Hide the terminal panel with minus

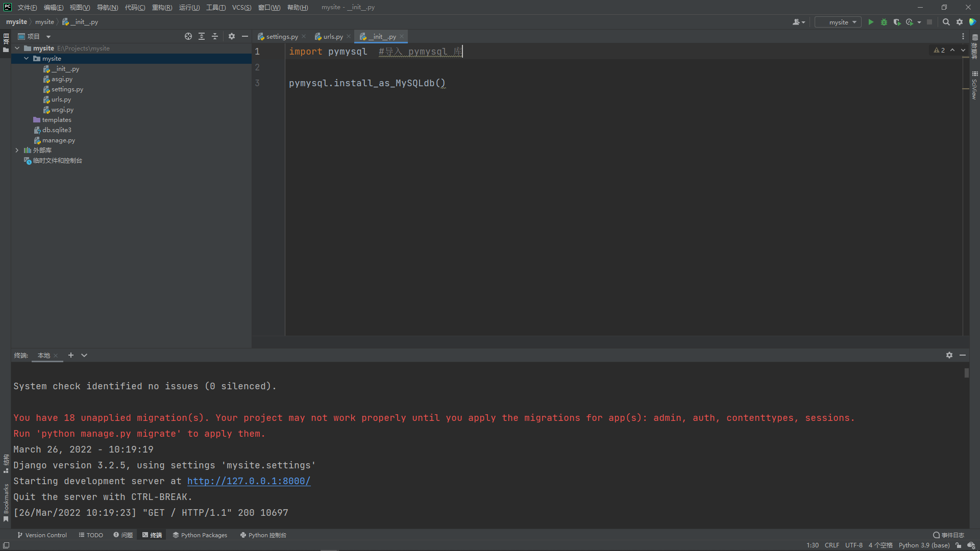pos(963,355)
